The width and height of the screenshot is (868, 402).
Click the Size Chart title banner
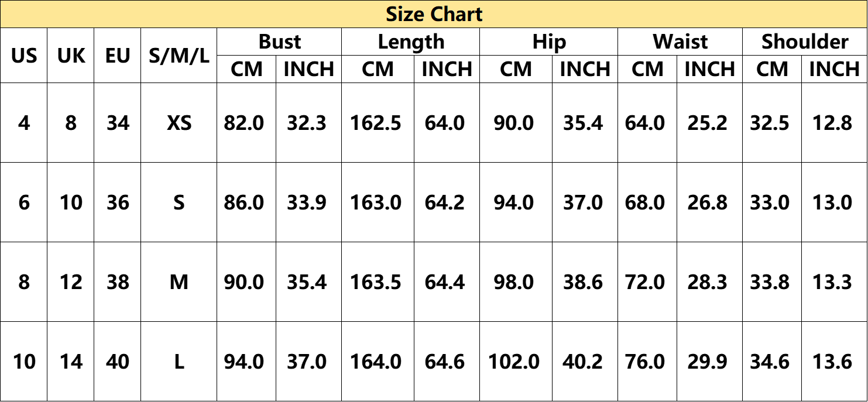point(434,14)
